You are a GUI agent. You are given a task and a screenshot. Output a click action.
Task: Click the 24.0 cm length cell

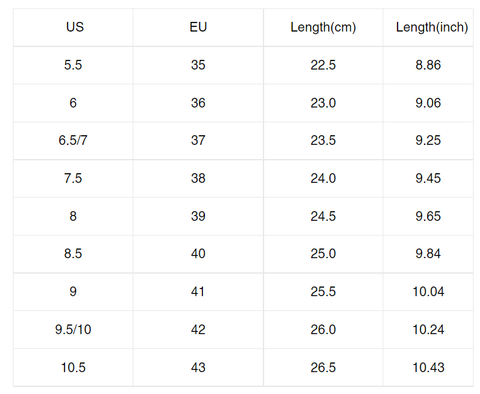pos(323,178)
